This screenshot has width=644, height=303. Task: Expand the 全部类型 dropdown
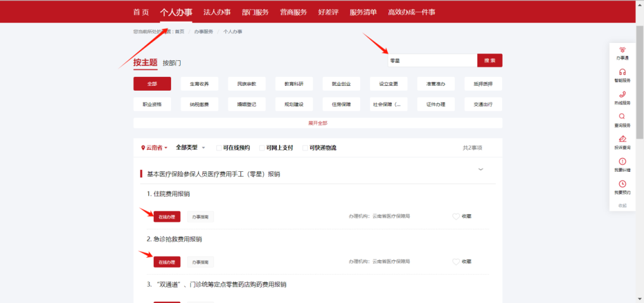click(x=190, y=147)
